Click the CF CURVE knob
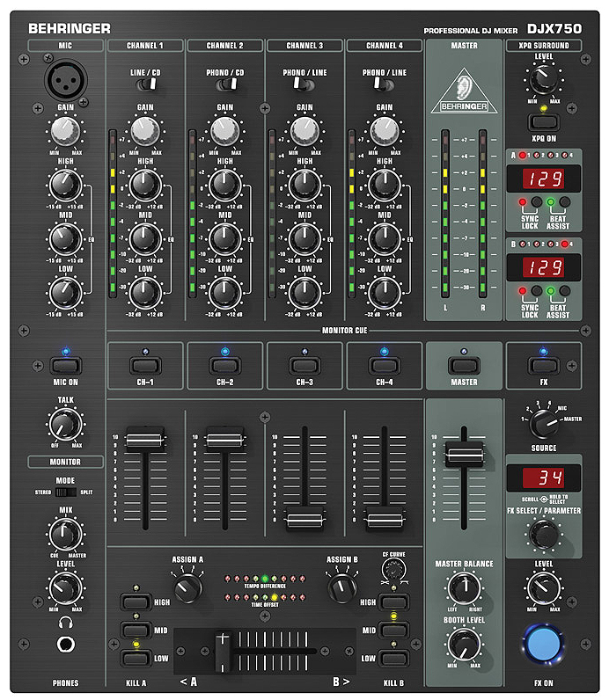This screenshot has height=700, width=609. pyautogui.click(x=393, y=570)
